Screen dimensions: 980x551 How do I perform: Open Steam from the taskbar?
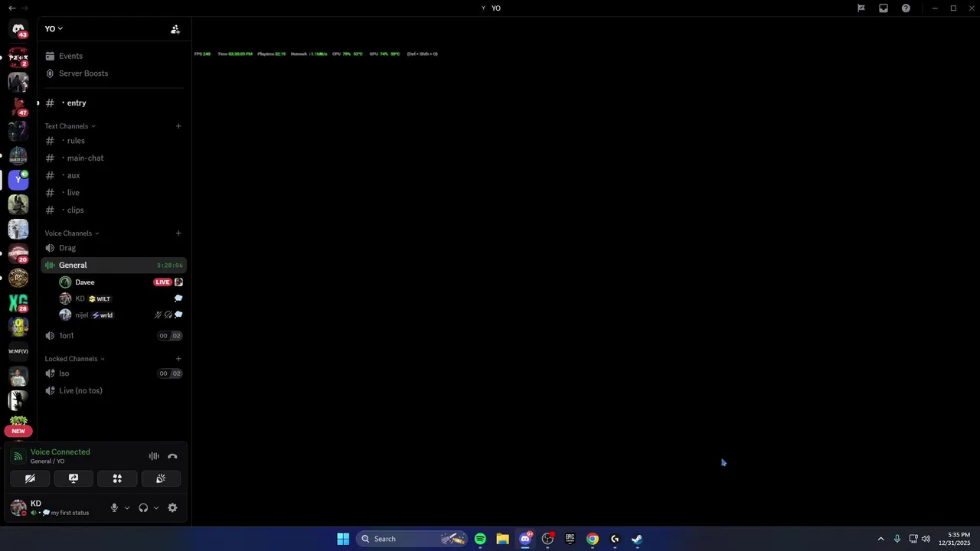coord(637,539)
